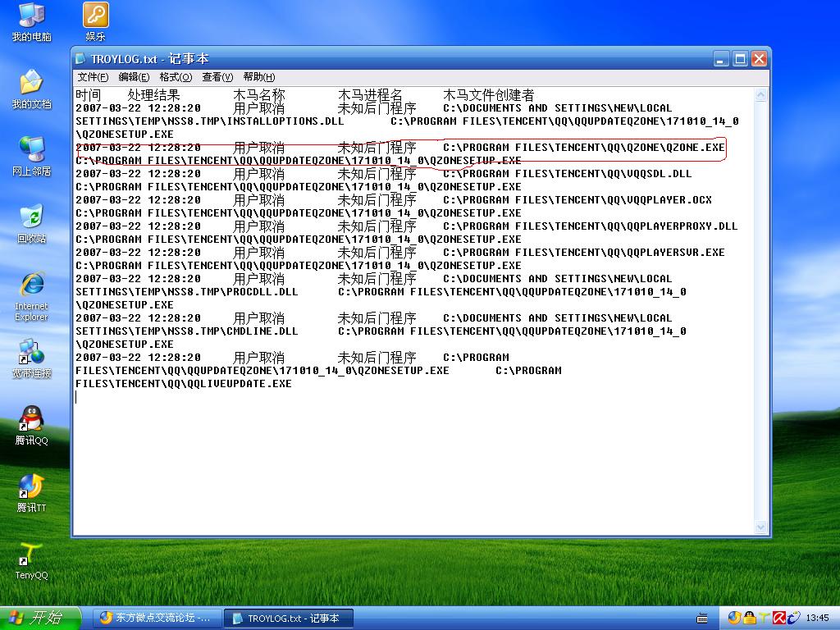Image resolution: width=840 pixels, height=630 pixels.
Task: Switch to 东方微点交流论坛 taskbar window
Action: [x=159, y=618]
